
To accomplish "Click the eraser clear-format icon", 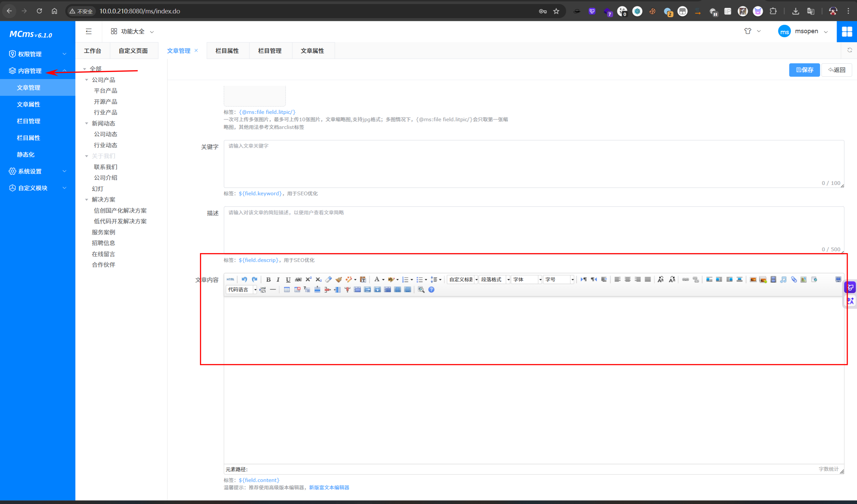I will tap(328, 279).
